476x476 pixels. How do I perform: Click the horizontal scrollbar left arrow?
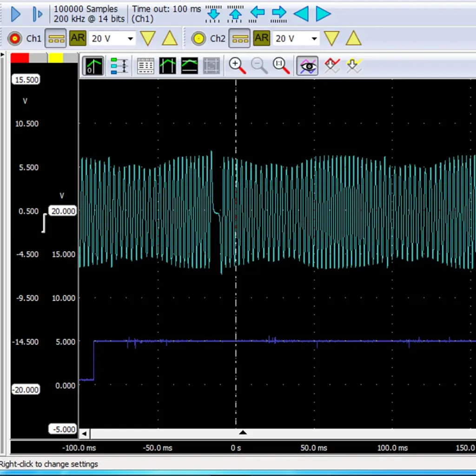coord(84,434)
